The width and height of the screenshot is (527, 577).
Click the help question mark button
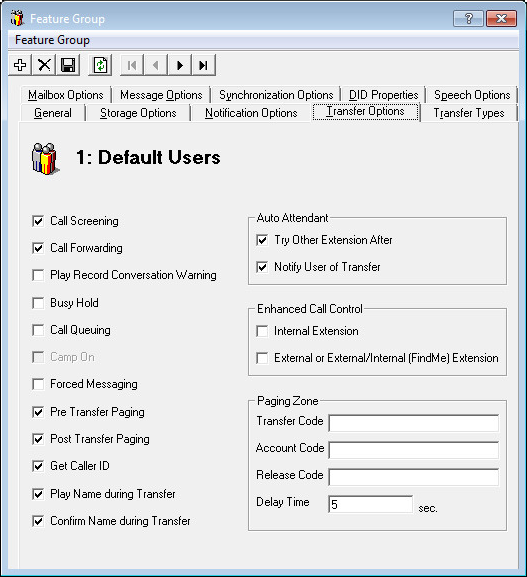468,18
